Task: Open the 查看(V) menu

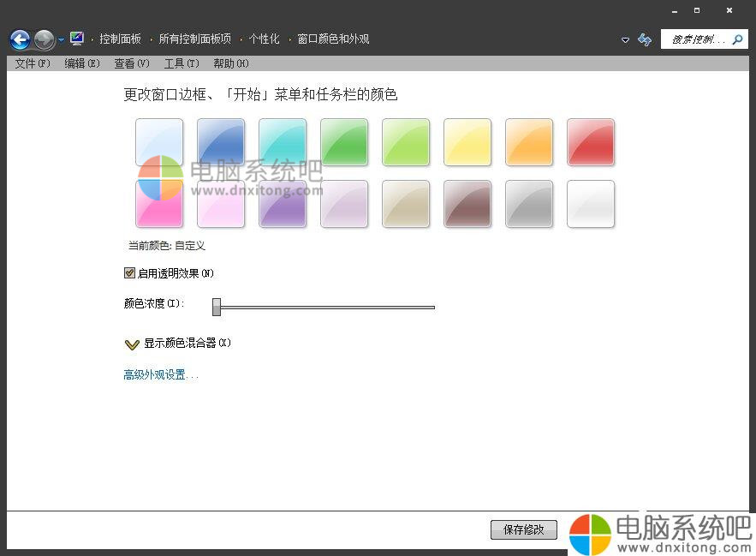Action: [x=132, y=63]
